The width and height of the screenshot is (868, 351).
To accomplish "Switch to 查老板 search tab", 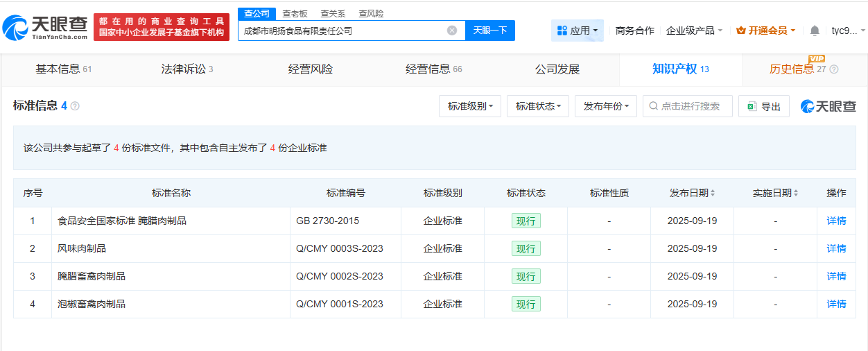I will [295, 14].
